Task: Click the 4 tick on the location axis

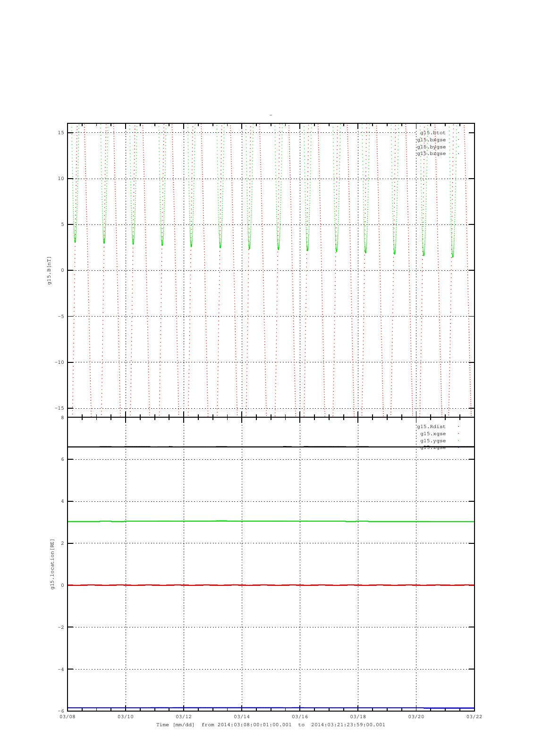Action: [63, 501]
